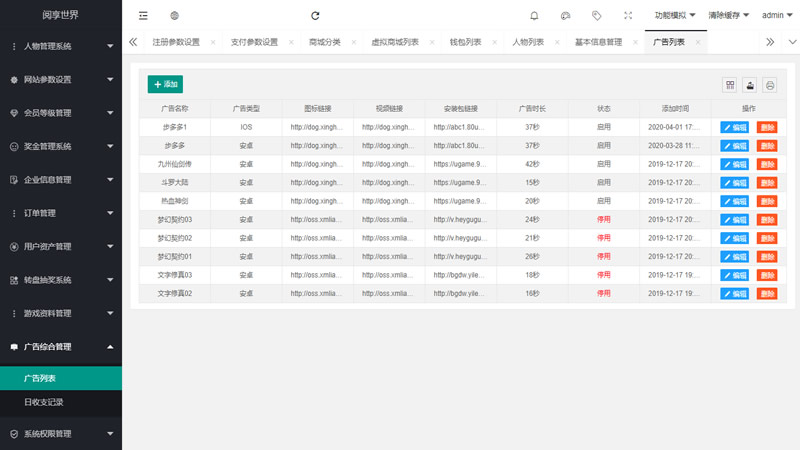Image resolution: width=800 pixels, height=450 pixels.
Task: Collapse the 广告综合管理 sidebar menu
Action: click(61, 347)
